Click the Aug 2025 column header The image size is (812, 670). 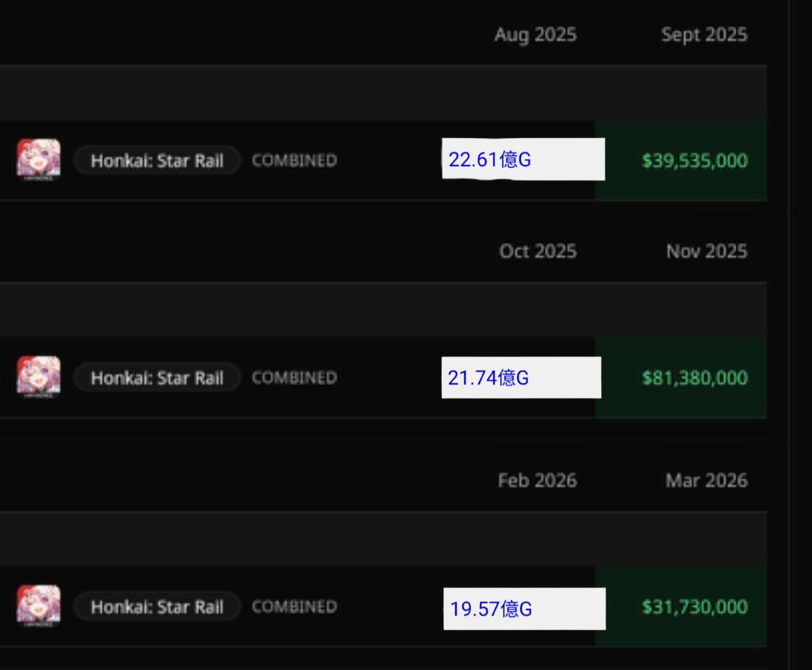point(536,35)
